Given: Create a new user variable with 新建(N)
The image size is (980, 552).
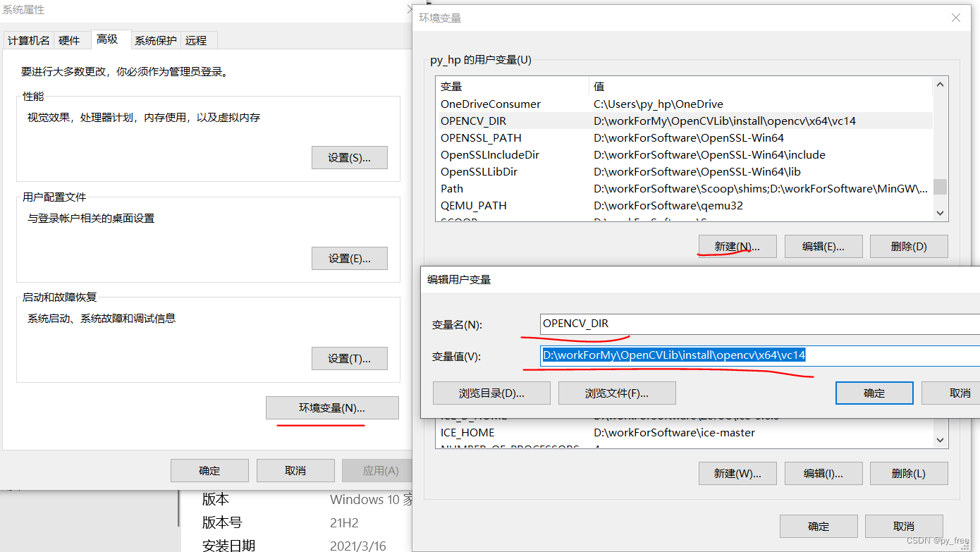Looking at the screenshot, I should (737, 246).
